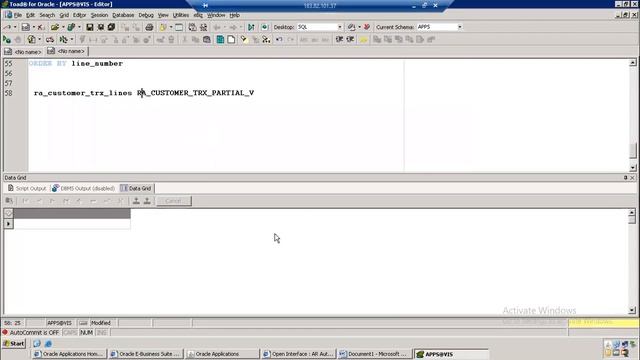The image size is (640, 360).
Task: Click the editor scrollbar up arrow
Action: 633,62
